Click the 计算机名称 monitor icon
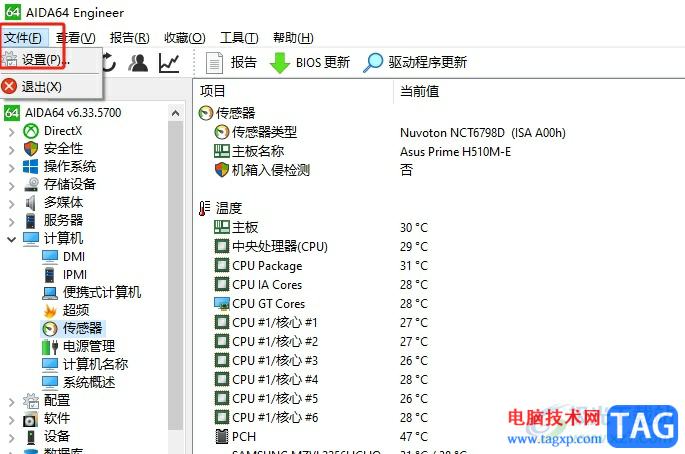This screenshot has width=685, height=454. click(50, 364)
